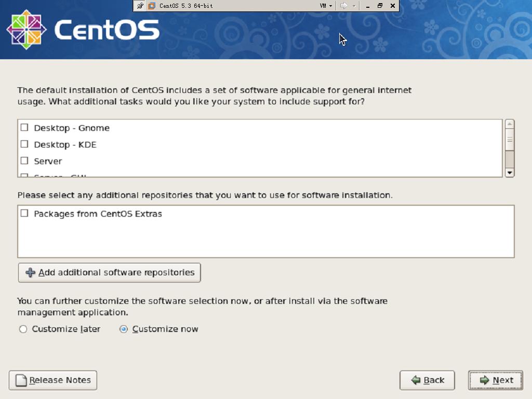Click the pin icon on the VM toolbar

(140, 5)
